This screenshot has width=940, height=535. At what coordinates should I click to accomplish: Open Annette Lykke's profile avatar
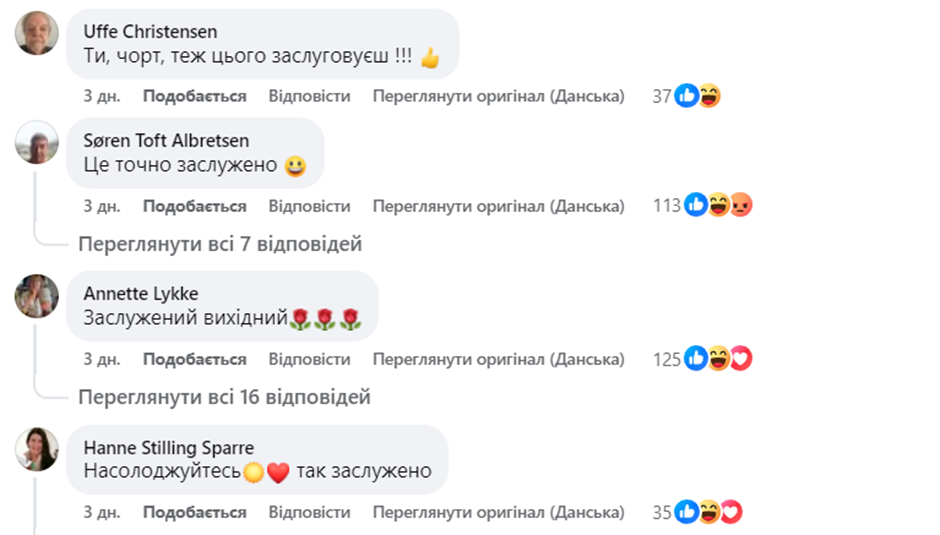(36, 295)
